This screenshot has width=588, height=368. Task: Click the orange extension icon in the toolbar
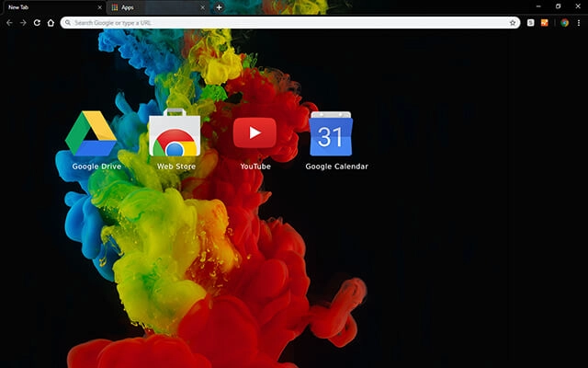coord(545,23)
